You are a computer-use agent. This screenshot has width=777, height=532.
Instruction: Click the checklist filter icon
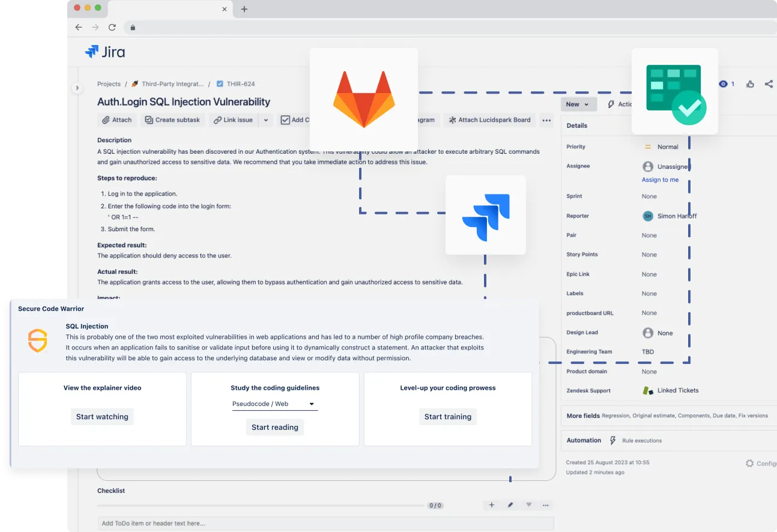[x=528, y=505]
